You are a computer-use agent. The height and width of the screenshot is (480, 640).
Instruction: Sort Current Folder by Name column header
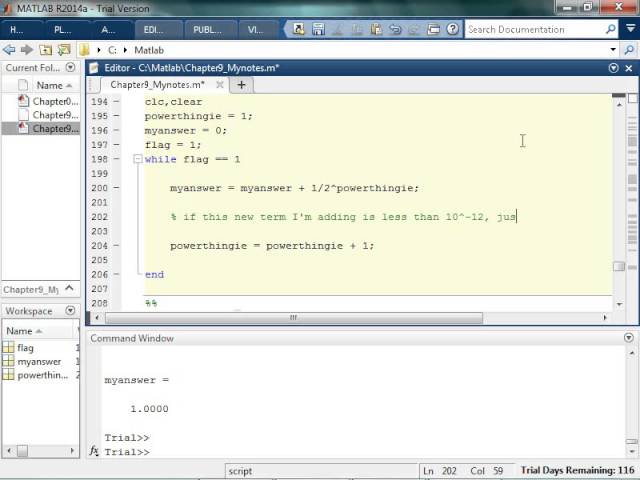[50, 85]
